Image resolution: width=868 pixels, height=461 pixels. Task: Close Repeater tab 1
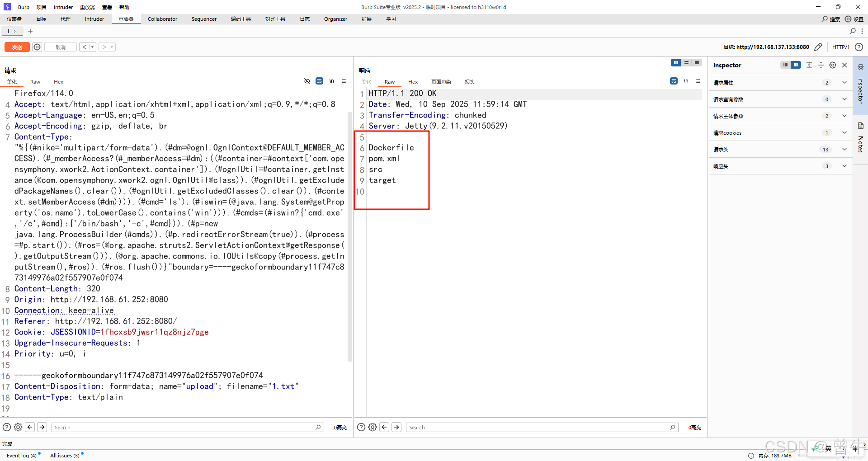point(15,31)
